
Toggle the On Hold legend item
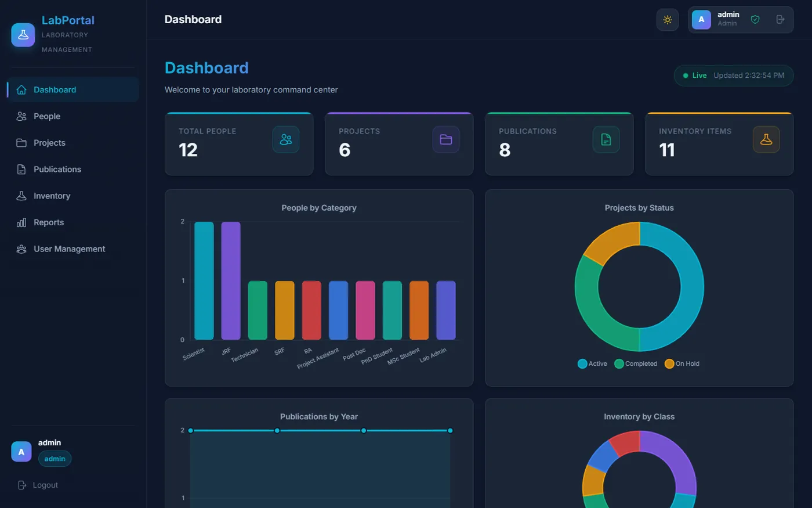[x=682, y=364]
